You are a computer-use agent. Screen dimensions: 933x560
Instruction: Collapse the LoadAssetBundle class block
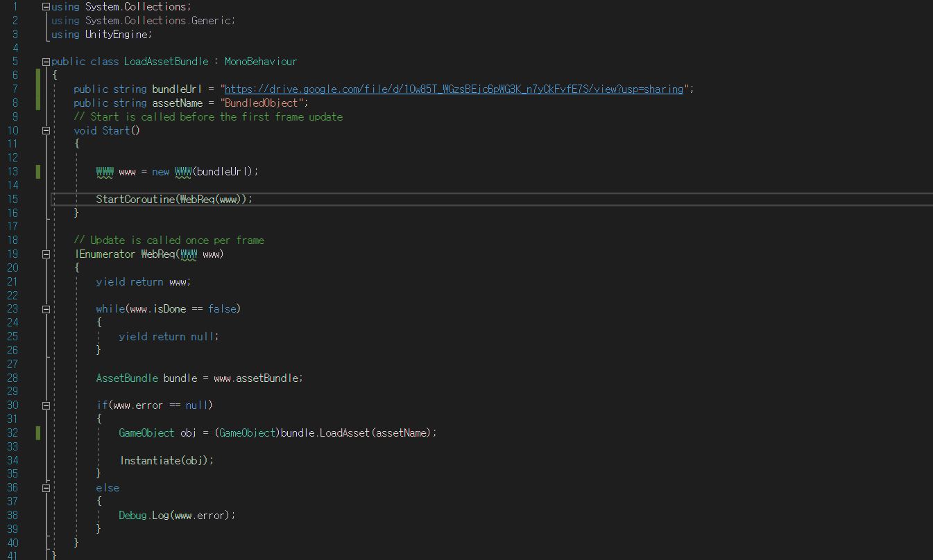[x=46, y=62]
